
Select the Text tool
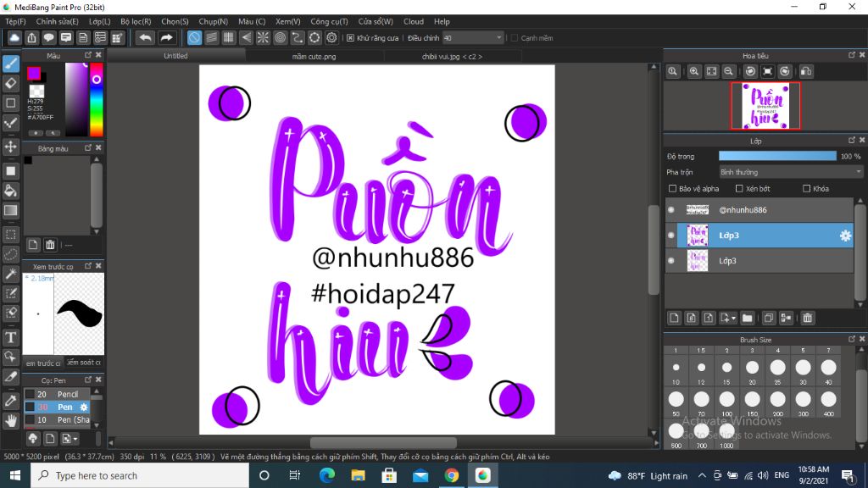coord(10,337)
